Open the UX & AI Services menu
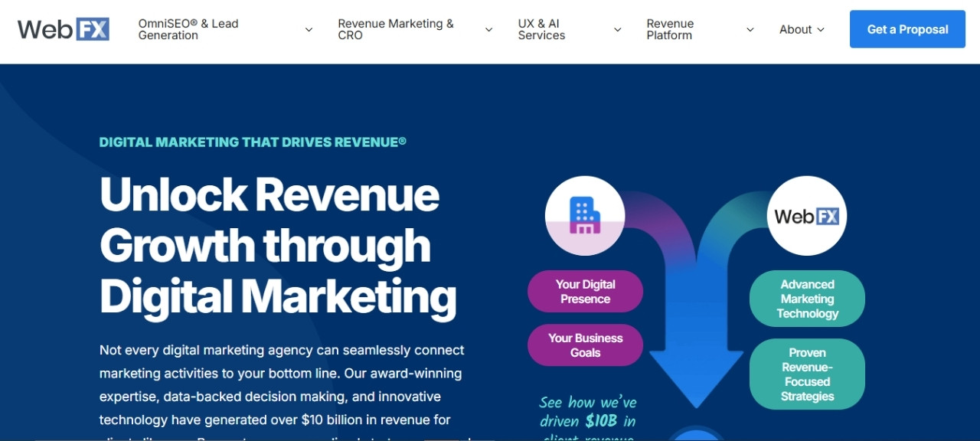The width and height of the screenshot is (980, 441). (x=541, y=29)
